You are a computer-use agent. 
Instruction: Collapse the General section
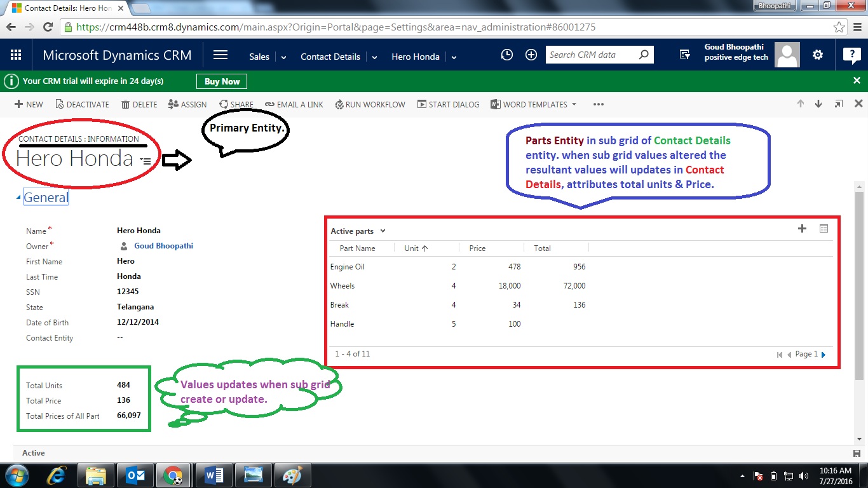(19, 197)
